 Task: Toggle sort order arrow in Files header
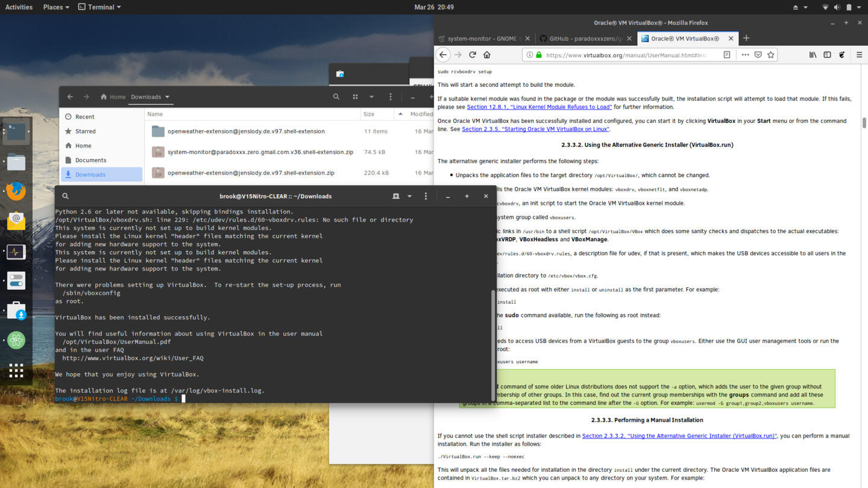pyautogui.click(x=400, y=114)
